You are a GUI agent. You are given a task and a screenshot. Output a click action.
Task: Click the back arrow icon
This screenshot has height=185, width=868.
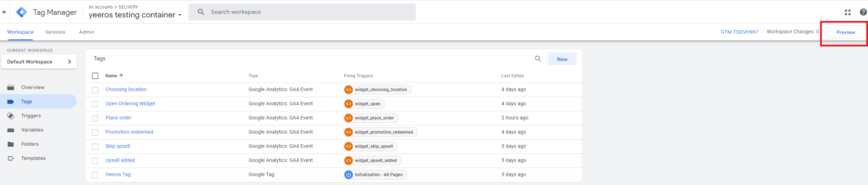(x=4, y=12)
